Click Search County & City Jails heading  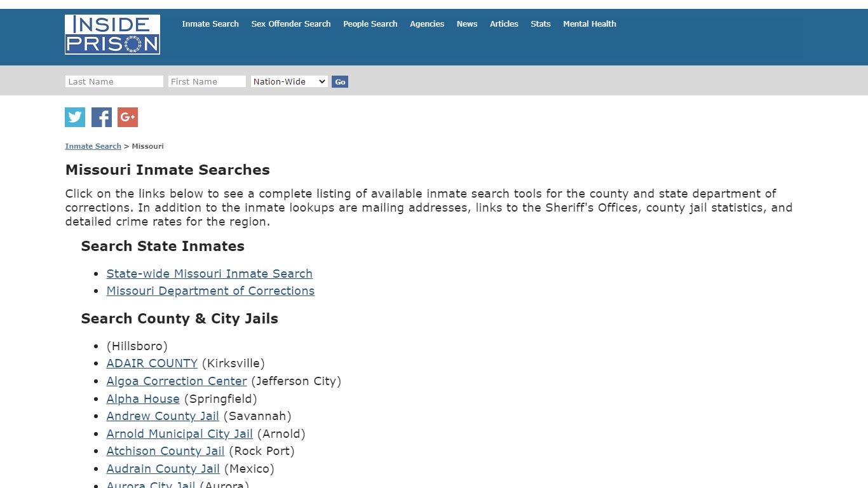tap(180, 318)
